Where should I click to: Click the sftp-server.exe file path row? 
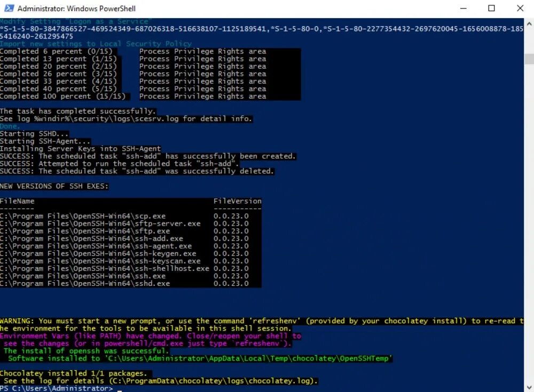pos(100,223)
